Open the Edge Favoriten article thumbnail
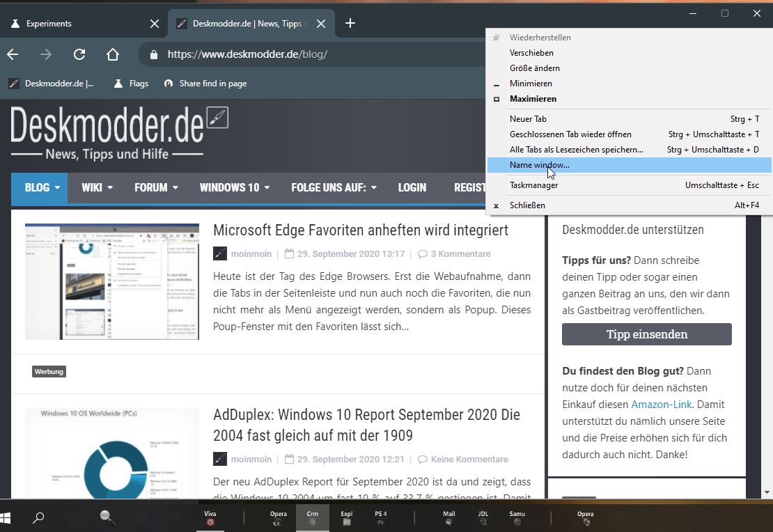This screenshot has height=532, width=773. click(112, 281)
